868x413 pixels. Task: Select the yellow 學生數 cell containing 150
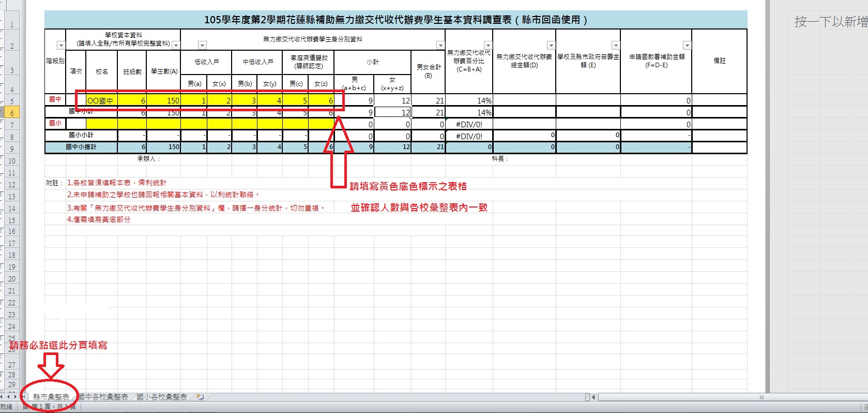[x=163, y=100]
